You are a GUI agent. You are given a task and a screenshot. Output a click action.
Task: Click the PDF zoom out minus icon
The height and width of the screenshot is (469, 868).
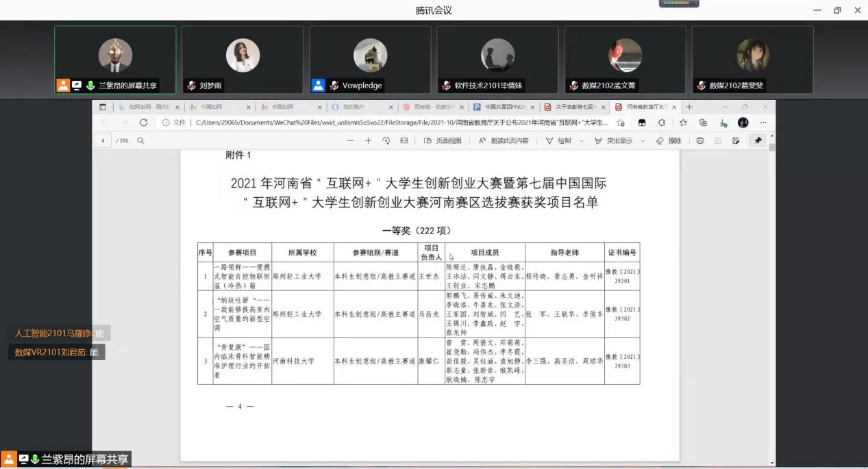(x=350, y=141)
